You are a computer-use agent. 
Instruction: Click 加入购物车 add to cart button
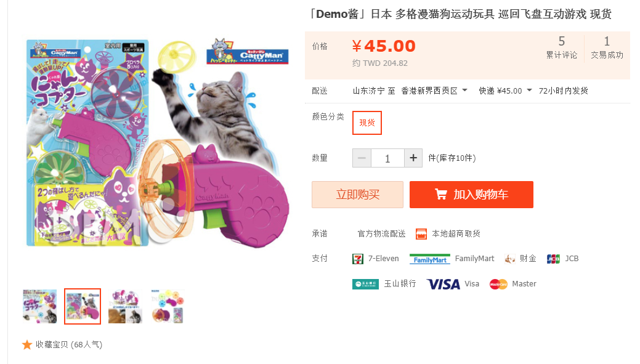[x=471, y=195]
